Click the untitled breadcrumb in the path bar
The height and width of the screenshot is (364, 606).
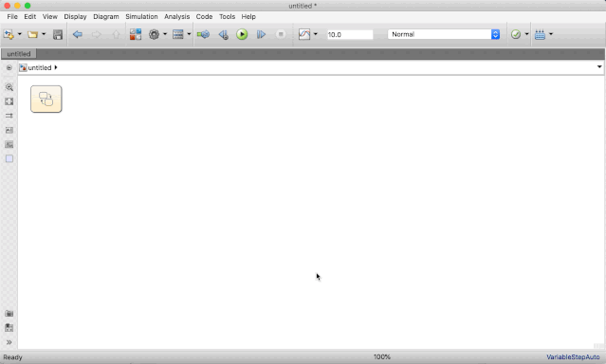tap(40, 67)
